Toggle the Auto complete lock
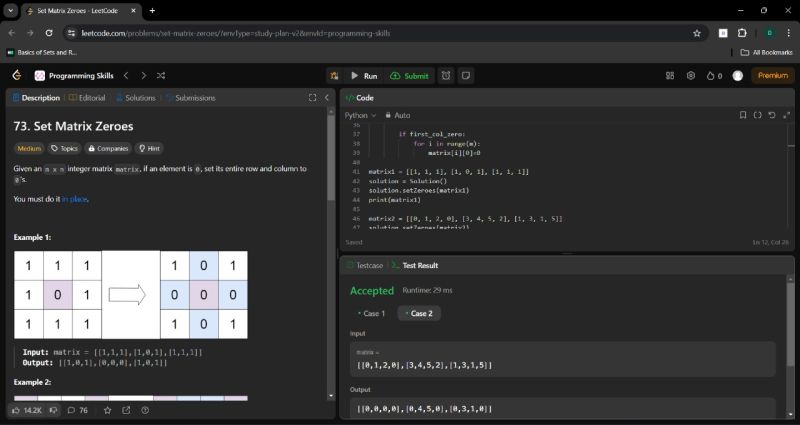 coord(397,115)
